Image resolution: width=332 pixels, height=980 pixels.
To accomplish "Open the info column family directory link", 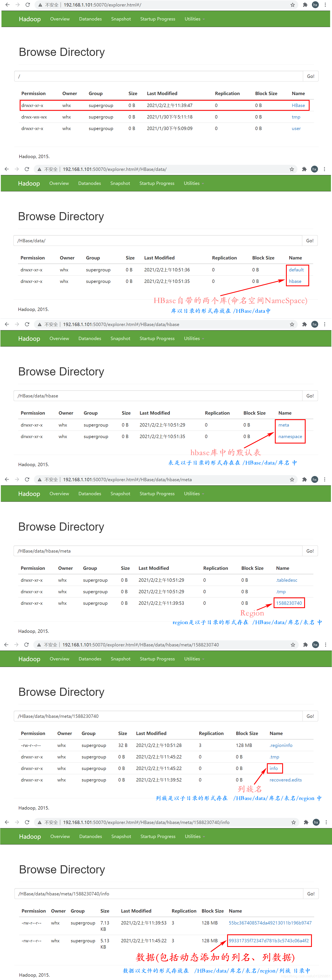I will pos(273,769).
